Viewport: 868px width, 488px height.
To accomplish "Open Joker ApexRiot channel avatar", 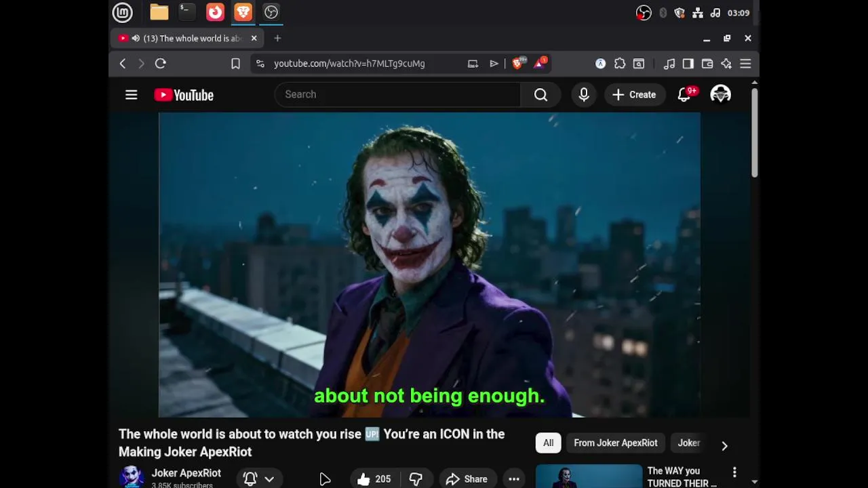I will pyautogui.click(x=132, y=477).
